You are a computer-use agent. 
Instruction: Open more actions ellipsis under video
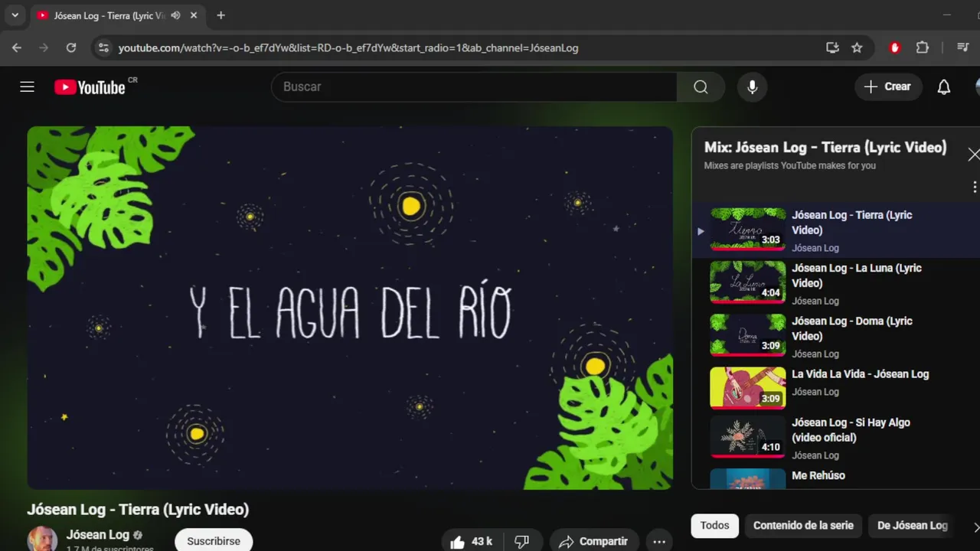659,541
